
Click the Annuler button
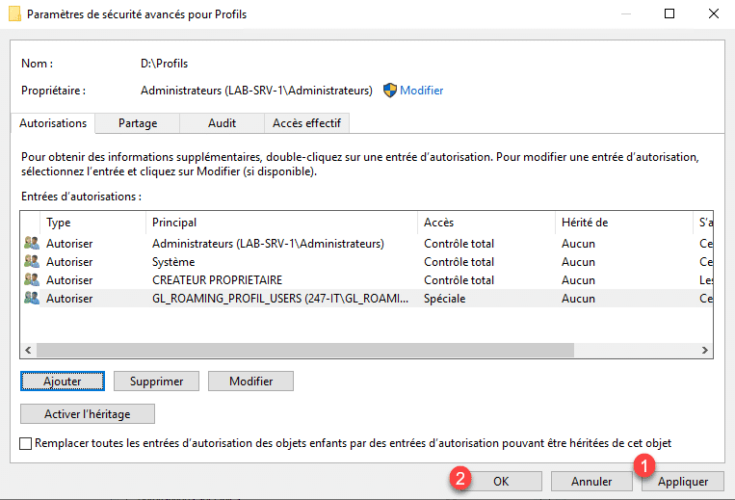592,481
